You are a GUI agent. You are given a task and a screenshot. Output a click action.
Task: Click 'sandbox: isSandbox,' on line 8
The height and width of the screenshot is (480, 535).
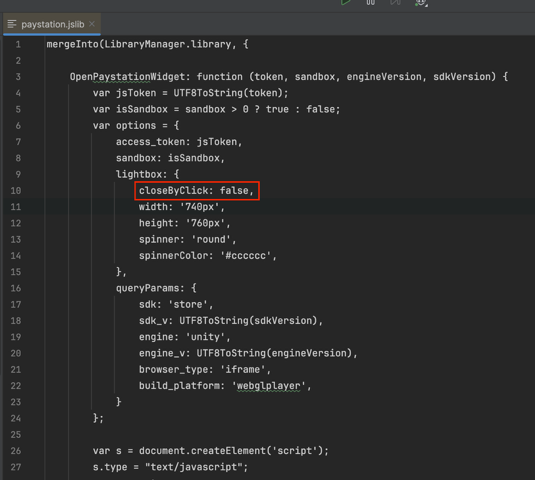(x=170, y=158)
